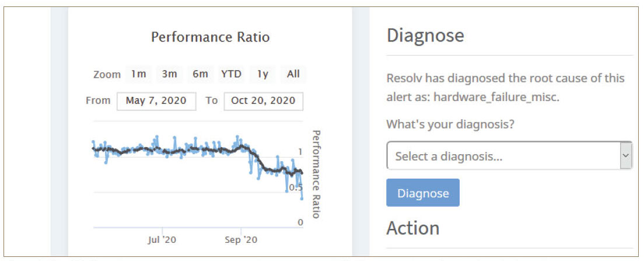The width and height of the screenshot is (644, 261).
Task: Click the Sep '20 axis label
Action: coord(241,239)
